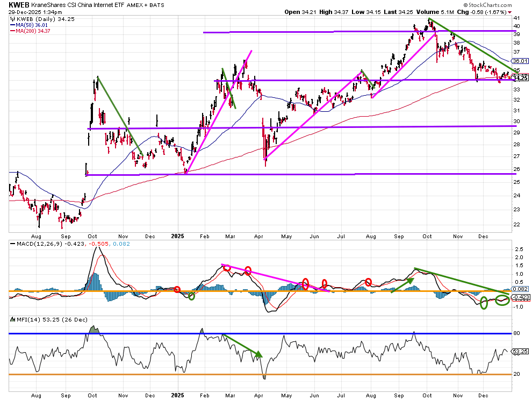
Task: Click the red MA(200) legend color marker
Action: (x=12, y=30)
